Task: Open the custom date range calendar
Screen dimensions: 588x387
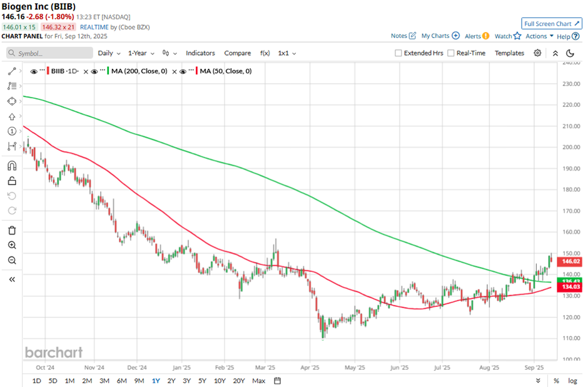Action: pyautogui.click(x=277, y=381)
